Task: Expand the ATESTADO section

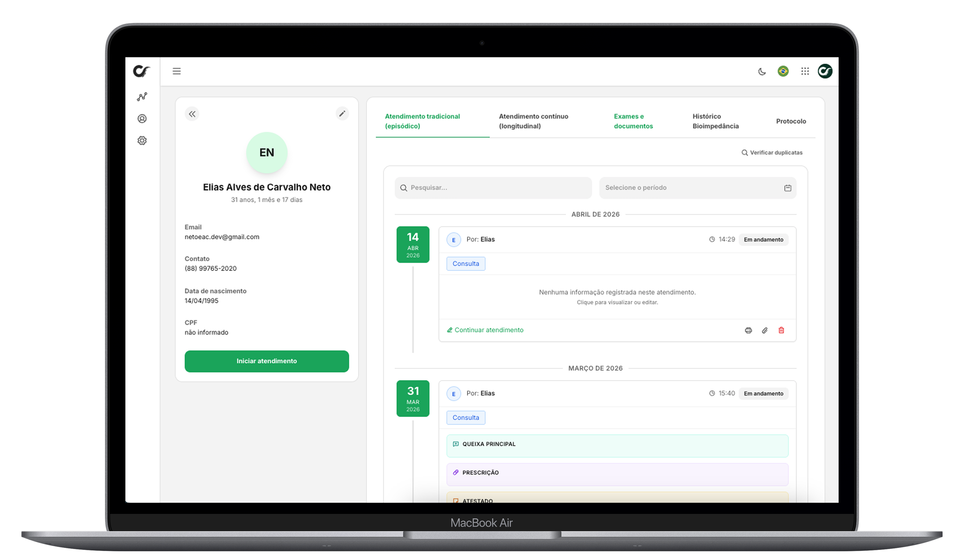Action: click(x=617, y=498)
